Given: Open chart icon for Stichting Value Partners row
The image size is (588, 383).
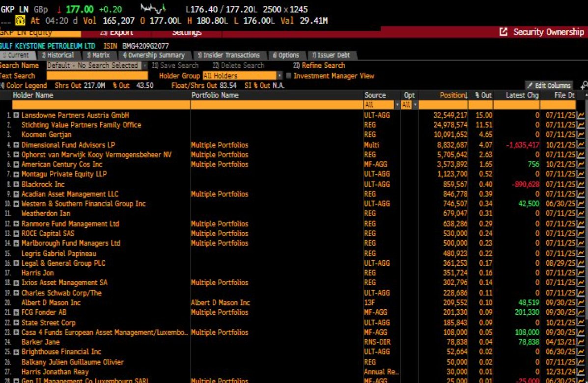Looking at the screenshot, I should pyautogui.click(x=581, y=125).
